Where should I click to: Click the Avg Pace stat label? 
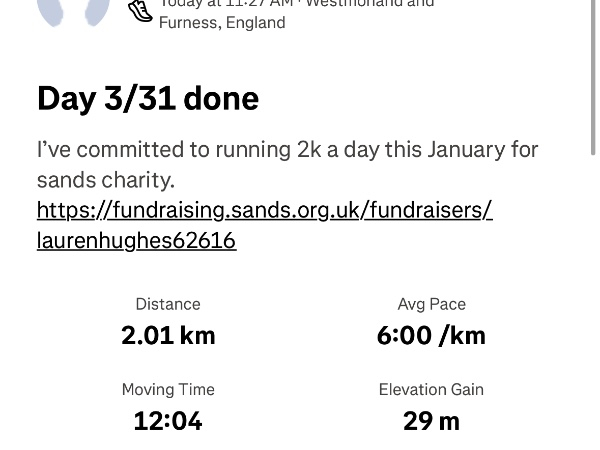(x=431, y=304)
